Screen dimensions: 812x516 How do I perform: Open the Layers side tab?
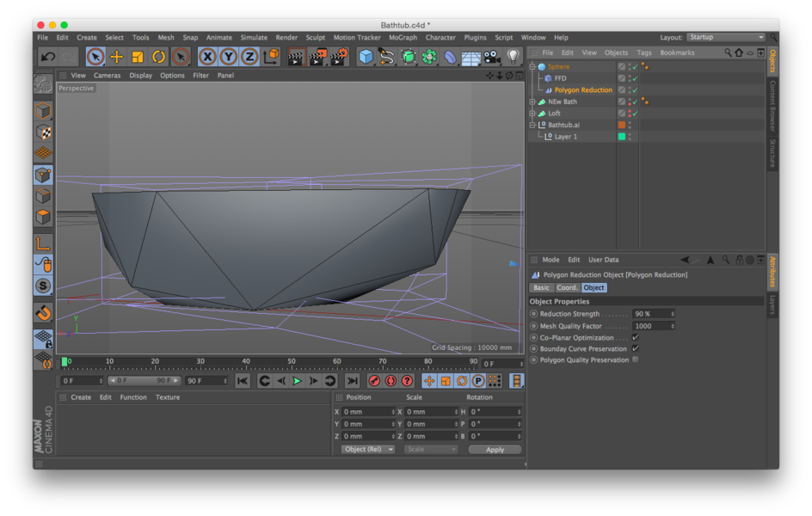(x=772, y=304)
